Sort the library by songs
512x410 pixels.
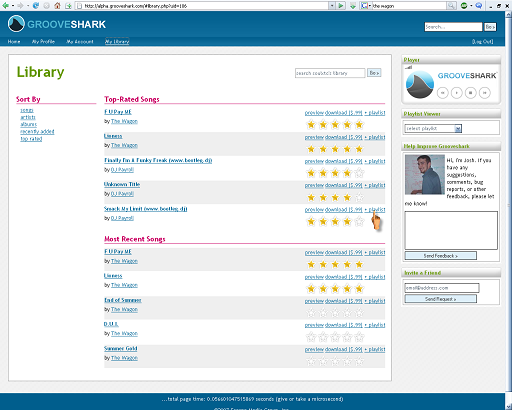click(x=27, y=110)
